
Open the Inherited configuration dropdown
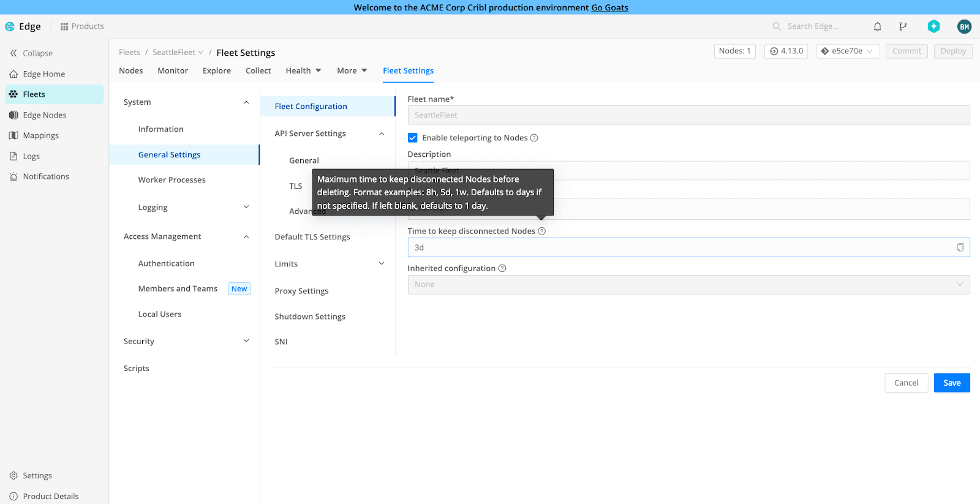click(x=688, y=284)
